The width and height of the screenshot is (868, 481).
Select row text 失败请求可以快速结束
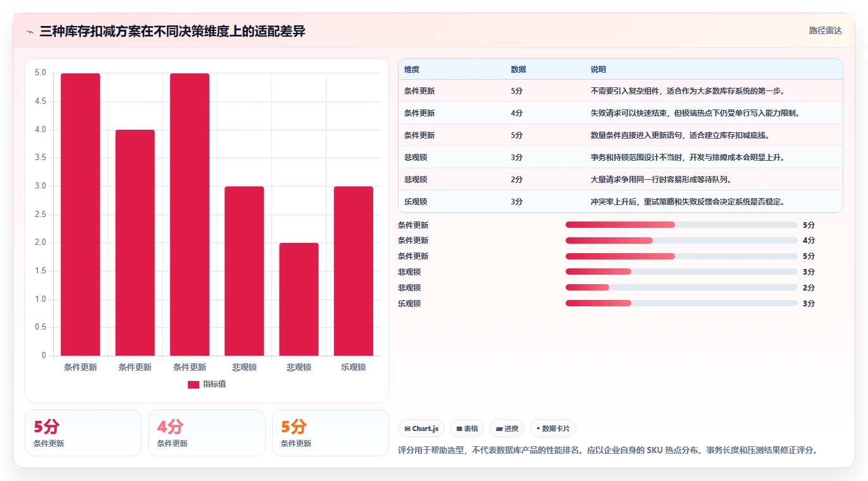628,113
